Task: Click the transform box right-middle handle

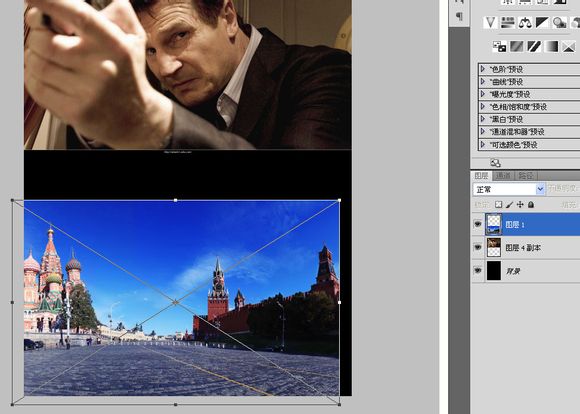Action: point(340,302)
